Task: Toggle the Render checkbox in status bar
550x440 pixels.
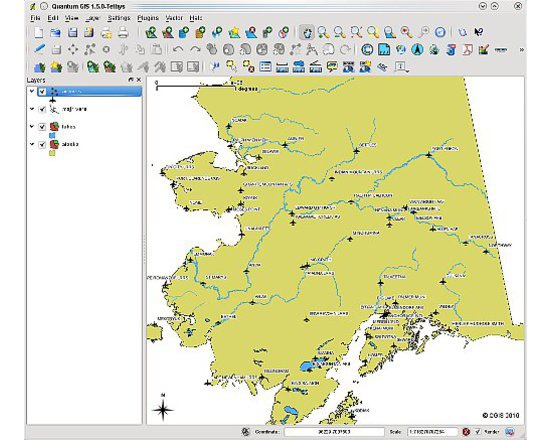Action: click(478, 432)
